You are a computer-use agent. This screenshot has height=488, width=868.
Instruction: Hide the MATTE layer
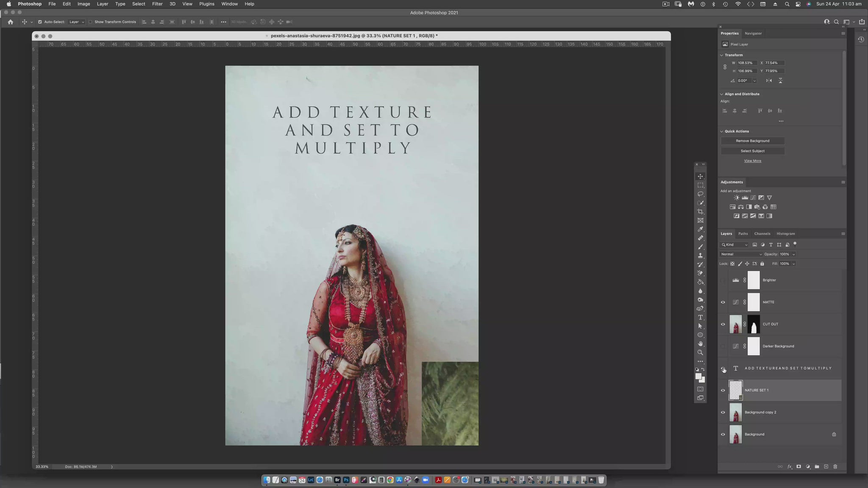click(723, 302)
